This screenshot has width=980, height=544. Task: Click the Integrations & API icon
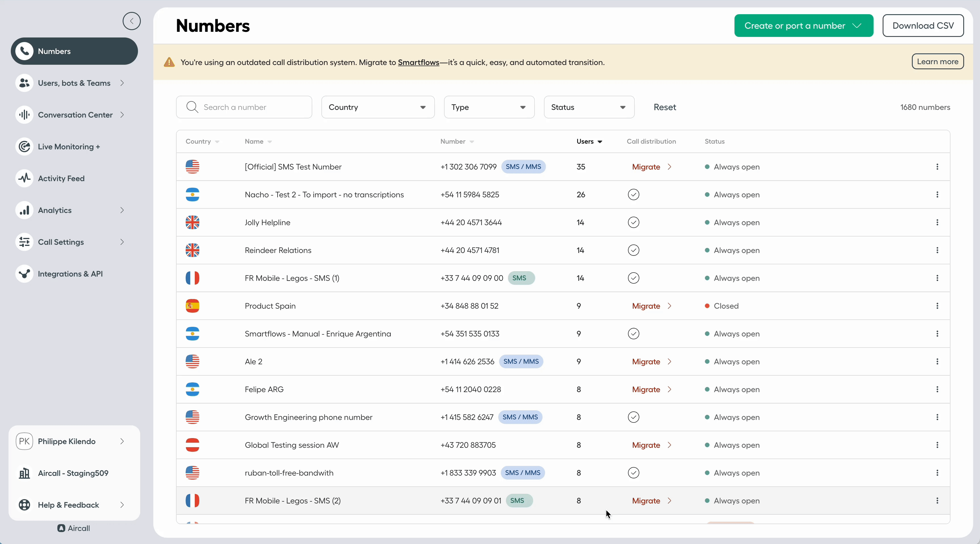pyautogui.click(x=25, y=274)
